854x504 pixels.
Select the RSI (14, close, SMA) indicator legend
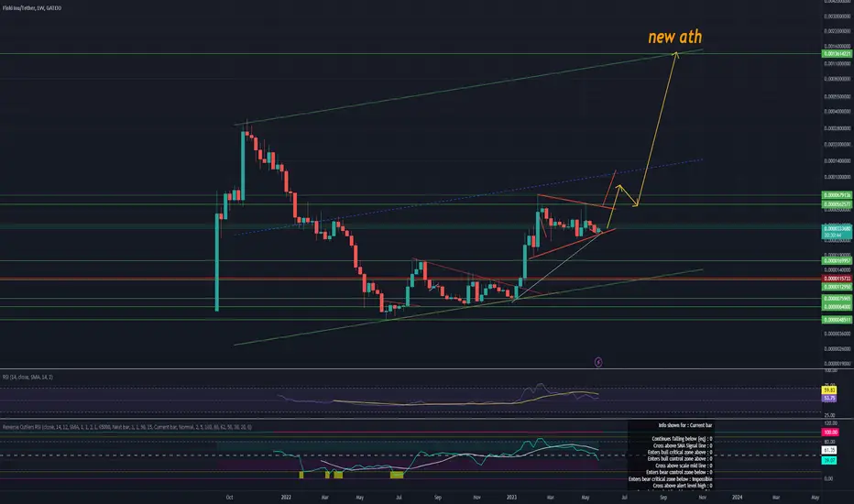click(27, 377)
